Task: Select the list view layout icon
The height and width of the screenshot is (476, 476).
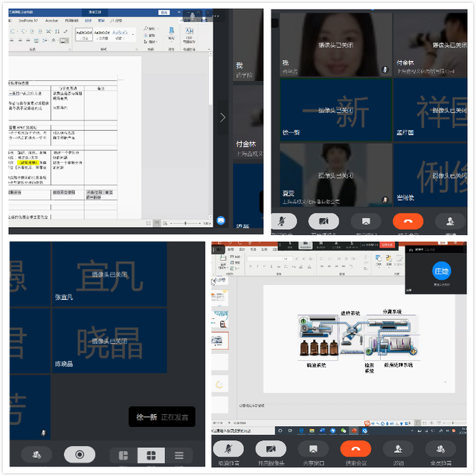Action: click(x=178, y=455)
